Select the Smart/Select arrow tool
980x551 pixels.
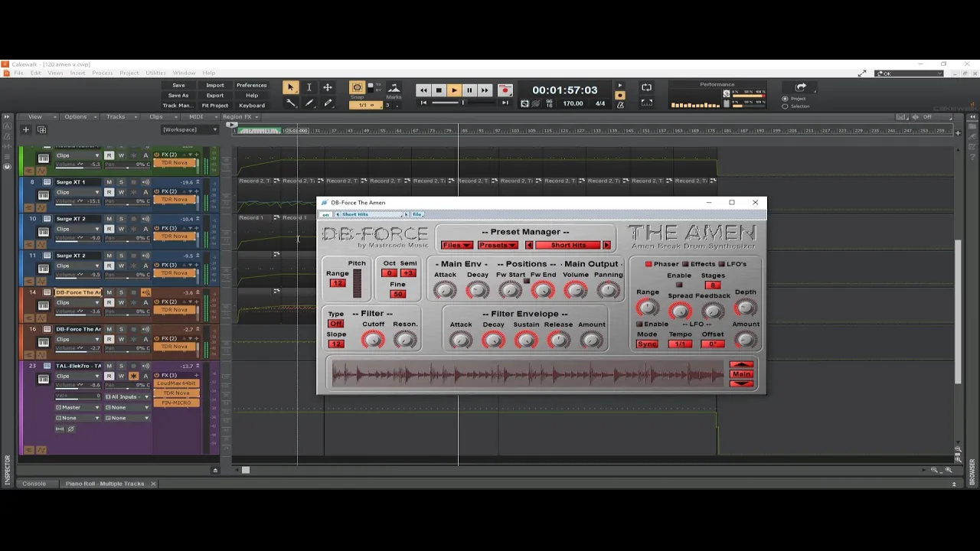[290, 88]
